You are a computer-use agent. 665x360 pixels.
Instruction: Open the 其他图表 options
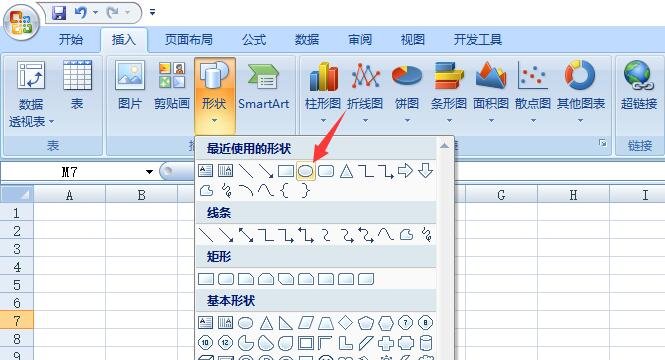[x=580, y=92]
